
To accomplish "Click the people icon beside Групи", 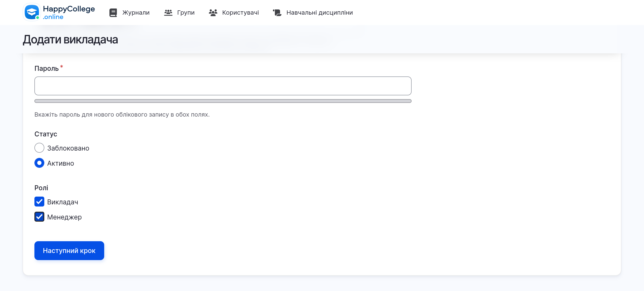I will point(169,12).
